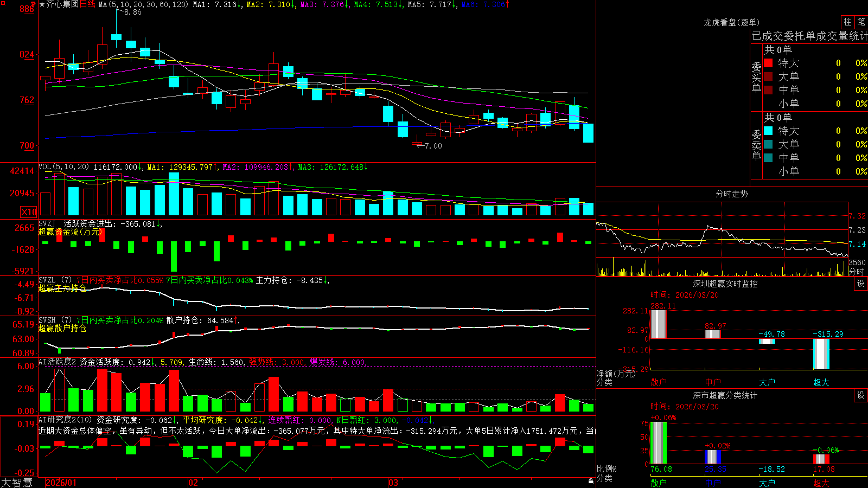868x488 pixels.
Task: Click the SVSH (7) indicator name
Action: tap(55, 320)
